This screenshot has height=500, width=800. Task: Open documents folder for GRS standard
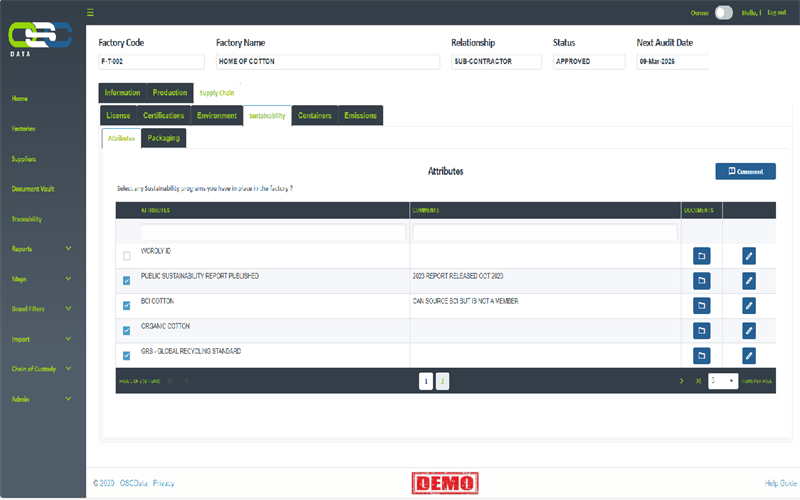[701, 355]
